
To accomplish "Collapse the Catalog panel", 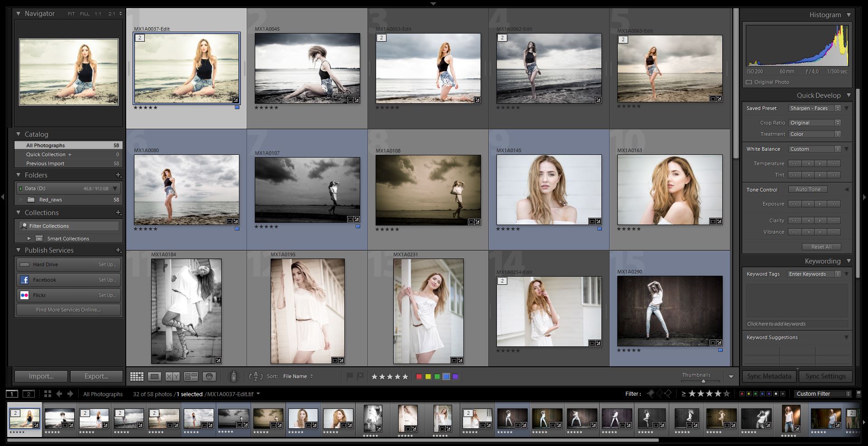I will click(19, 134).
